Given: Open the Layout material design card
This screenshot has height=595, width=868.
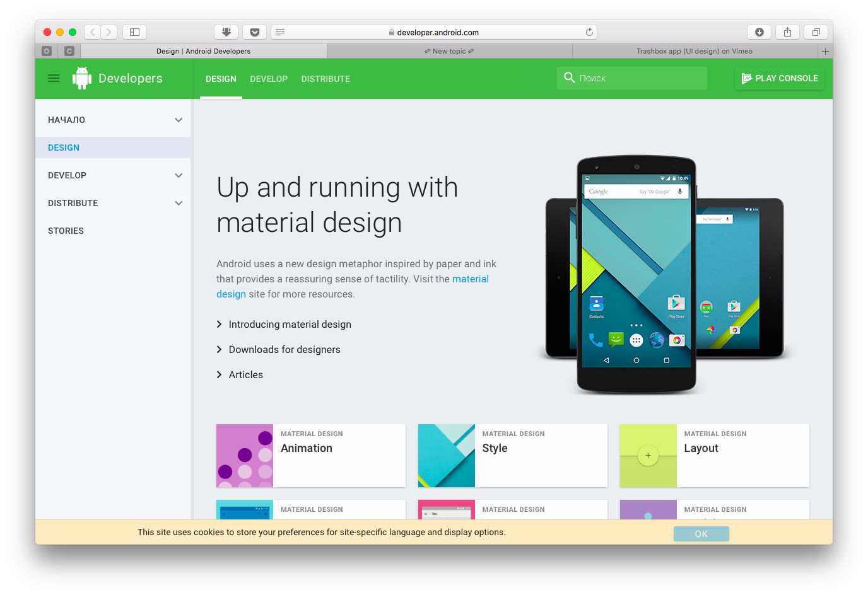Looking at the screenshot, I should pos(715,456).
